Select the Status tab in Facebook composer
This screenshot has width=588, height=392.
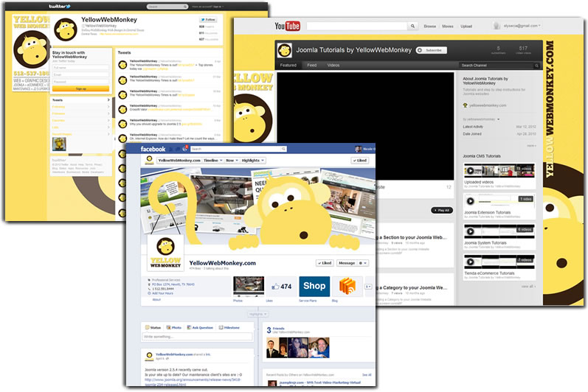tap(153, 328)
